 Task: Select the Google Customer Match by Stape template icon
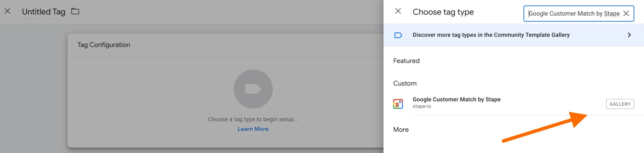click(398, 103)
